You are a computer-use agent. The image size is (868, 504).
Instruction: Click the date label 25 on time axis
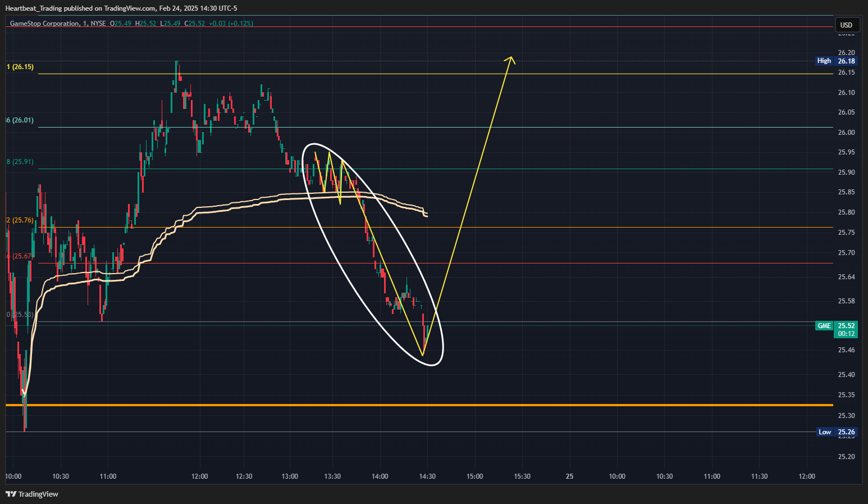click(569, 476)
